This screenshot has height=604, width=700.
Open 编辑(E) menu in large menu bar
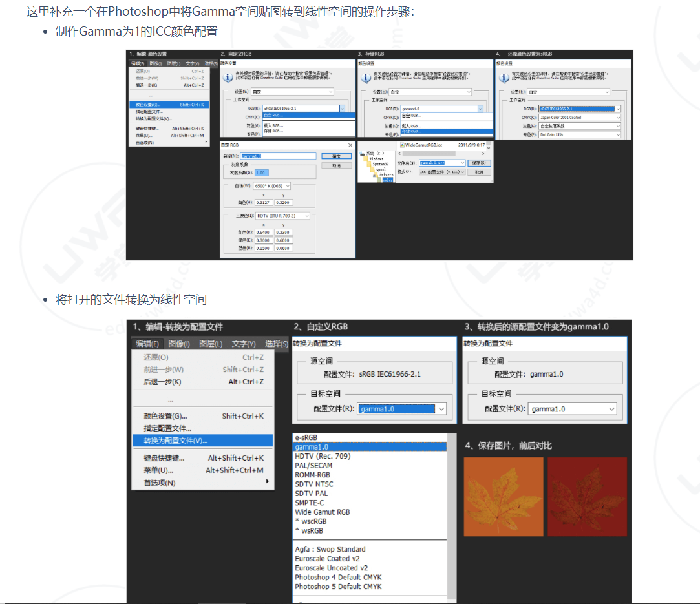(147, 344)
